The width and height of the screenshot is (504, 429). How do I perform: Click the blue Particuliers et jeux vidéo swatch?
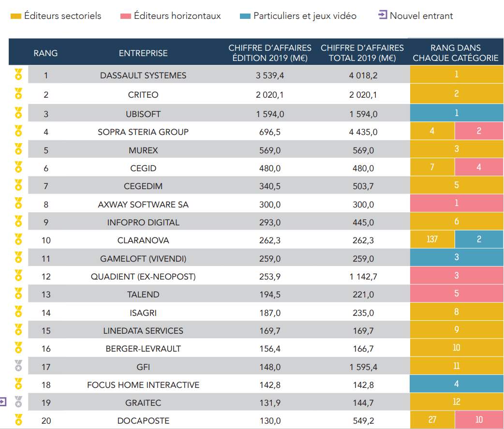tap(245, 16)
